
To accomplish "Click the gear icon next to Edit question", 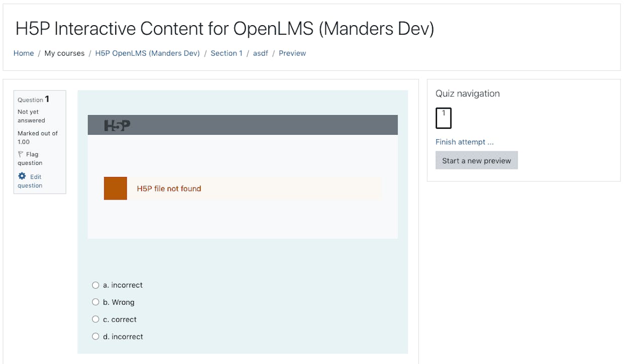I will [x=22, y=176].
